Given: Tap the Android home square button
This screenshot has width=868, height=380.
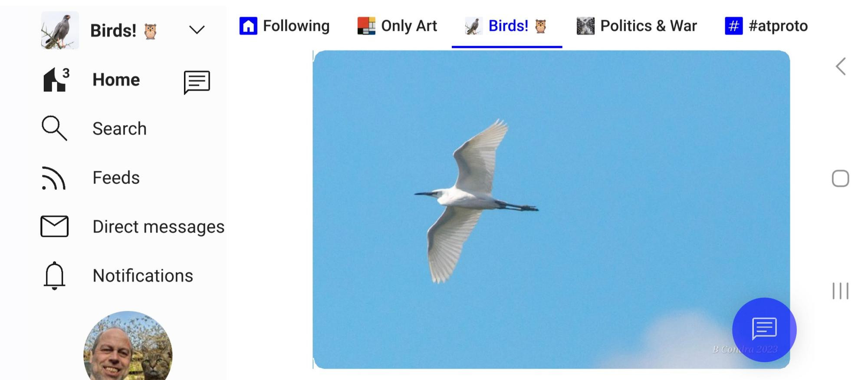Looking at the screenshot, I should [840, 178].
